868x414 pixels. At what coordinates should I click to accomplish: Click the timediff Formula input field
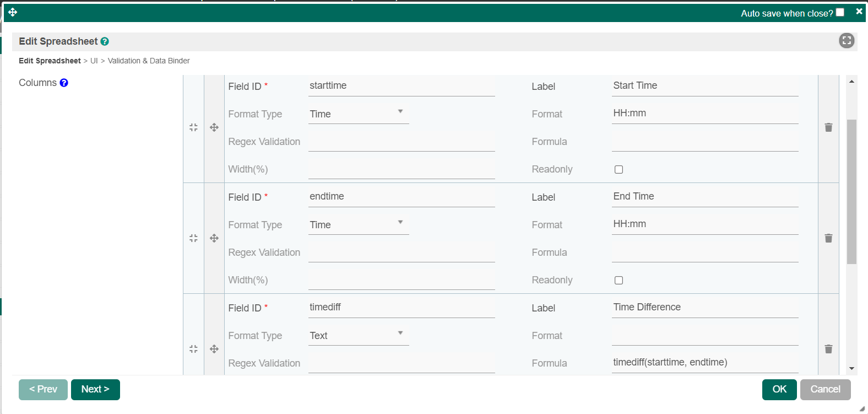click(x=704, y=362)
